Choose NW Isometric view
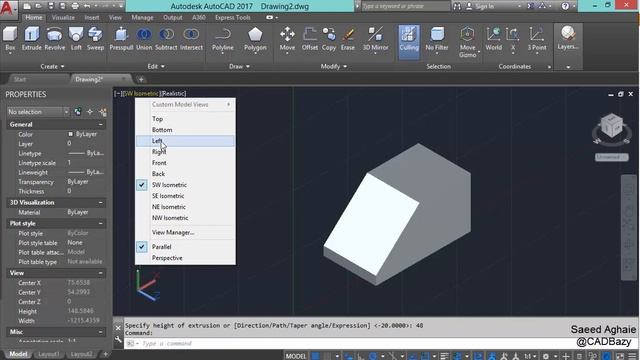Viewport: 640px width, 360px height. (x=185, y=218)
